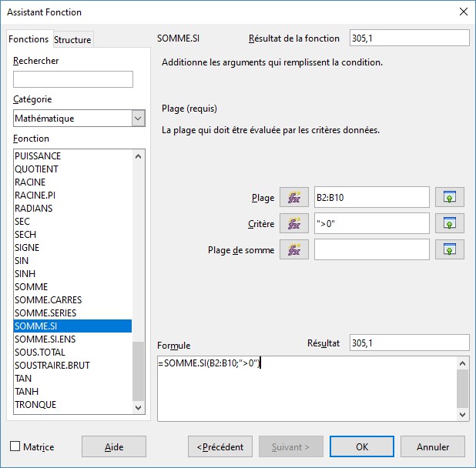Switch to the Structure tab
This screenshot has width=476, height=468.
72,39
